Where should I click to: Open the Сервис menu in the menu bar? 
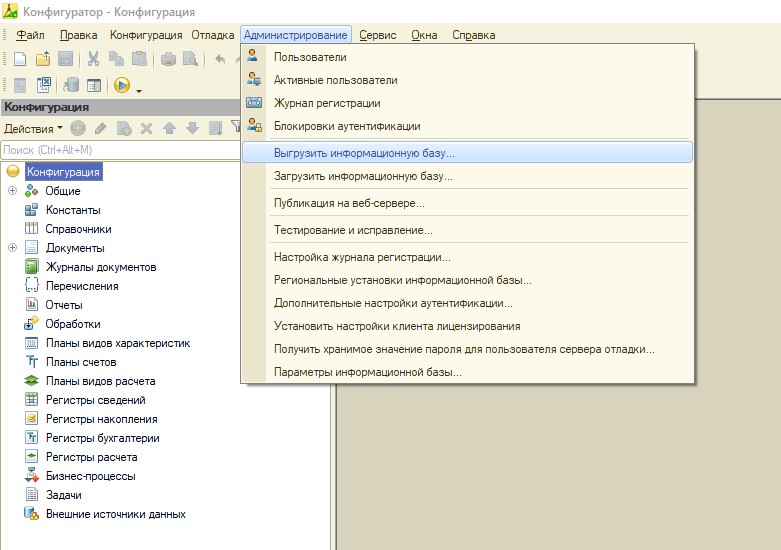tap(377, 35)
